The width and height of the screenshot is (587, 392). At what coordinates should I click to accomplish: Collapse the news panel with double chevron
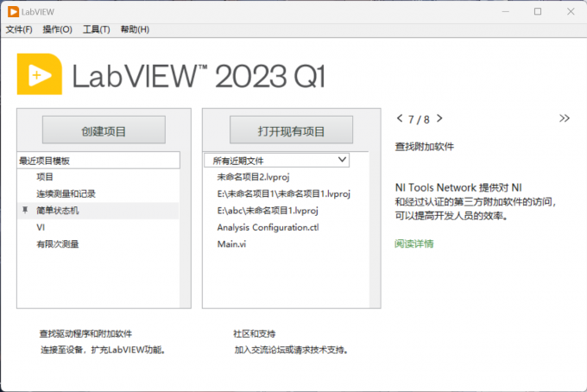pyautogui.click(x=565, y=118)
